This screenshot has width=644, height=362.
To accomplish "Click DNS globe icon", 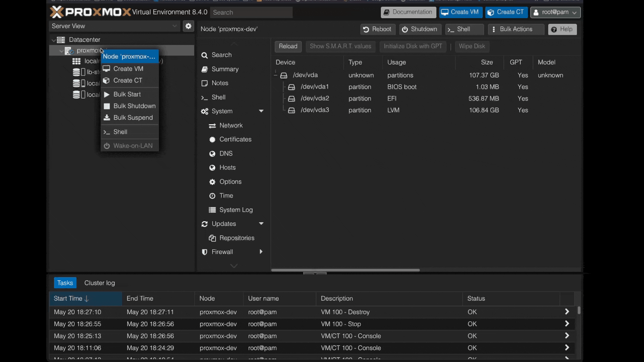I will click(x=212, y=154).
